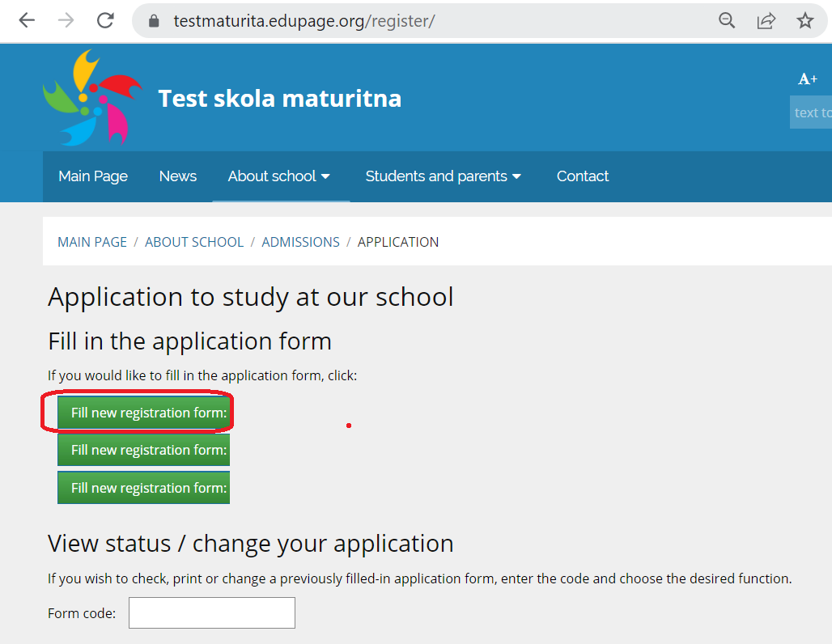Click the share page icon
The image size is (832, 644).
(x=766, y=21)
